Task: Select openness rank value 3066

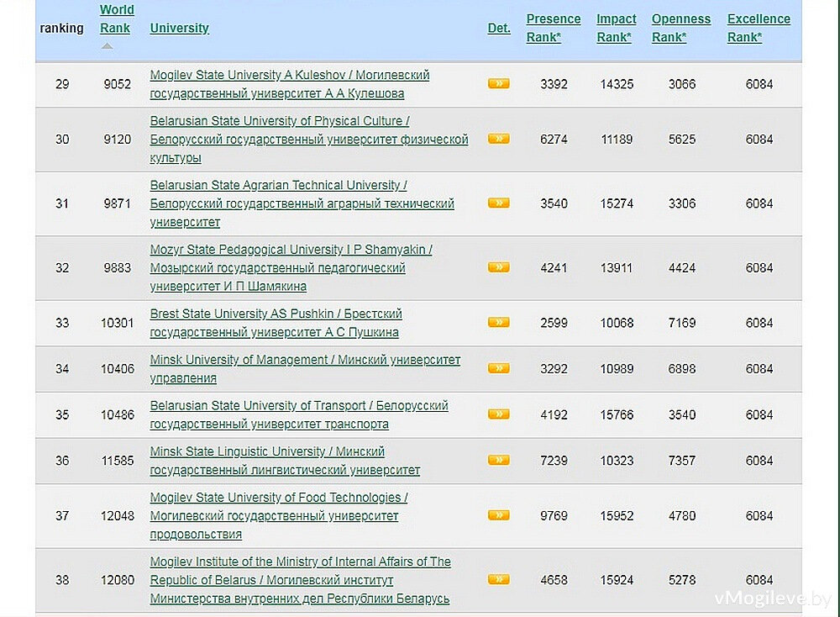Action: (682, 84)
